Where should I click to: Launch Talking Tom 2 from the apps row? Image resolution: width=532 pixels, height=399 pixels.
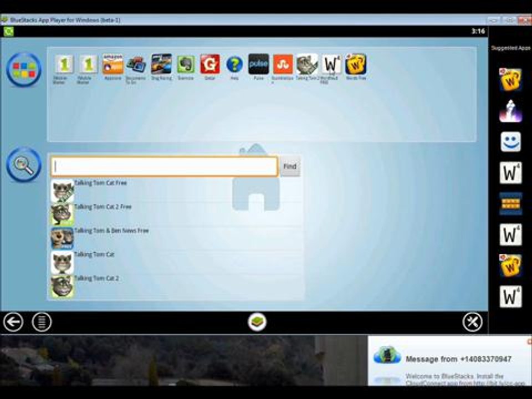pos(307,64)
